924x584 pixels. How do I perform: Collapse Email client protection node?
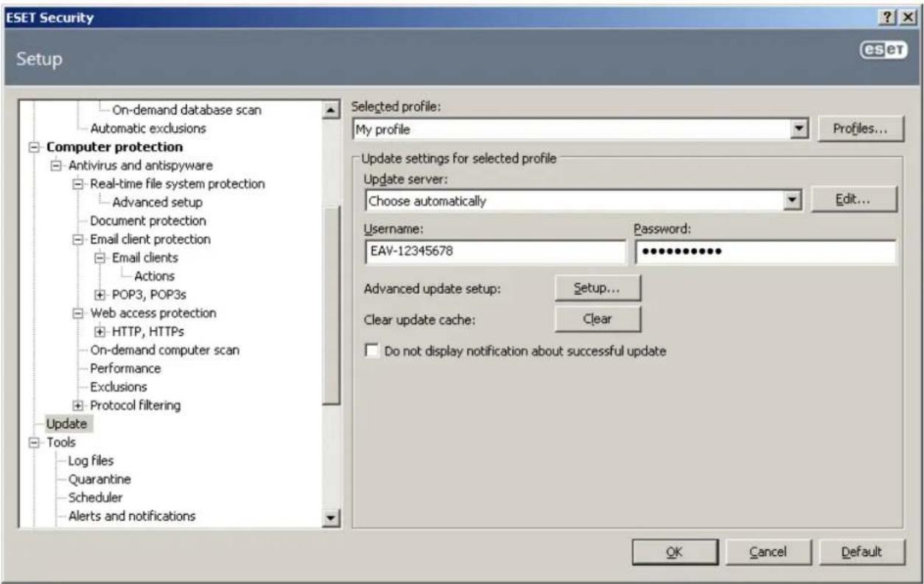click(x=77, y=239)
